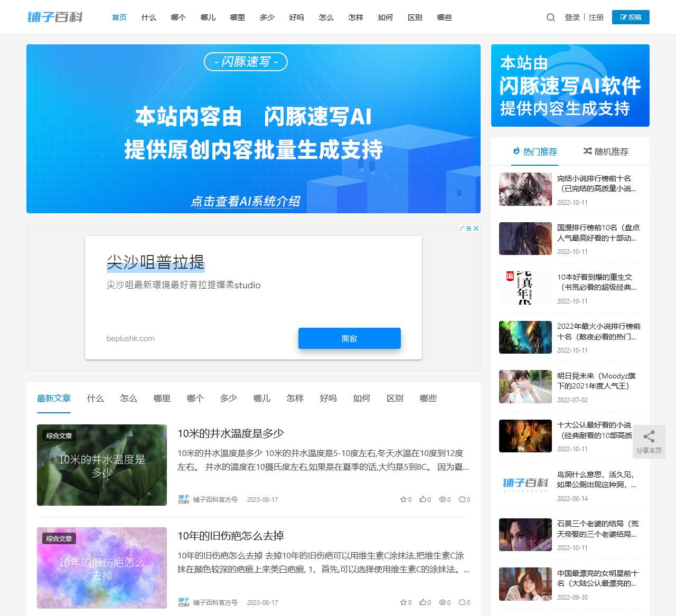676x616 pixels.
Task: Click thumbnail beside 国漫排行榜前10名
Action: pyautogui.click(x=525, y=239)
